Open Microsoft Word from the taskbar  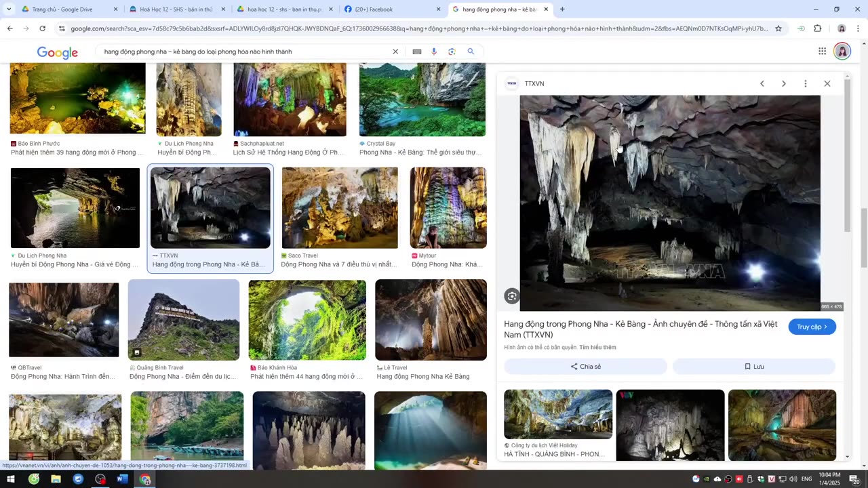pos(123,479)
